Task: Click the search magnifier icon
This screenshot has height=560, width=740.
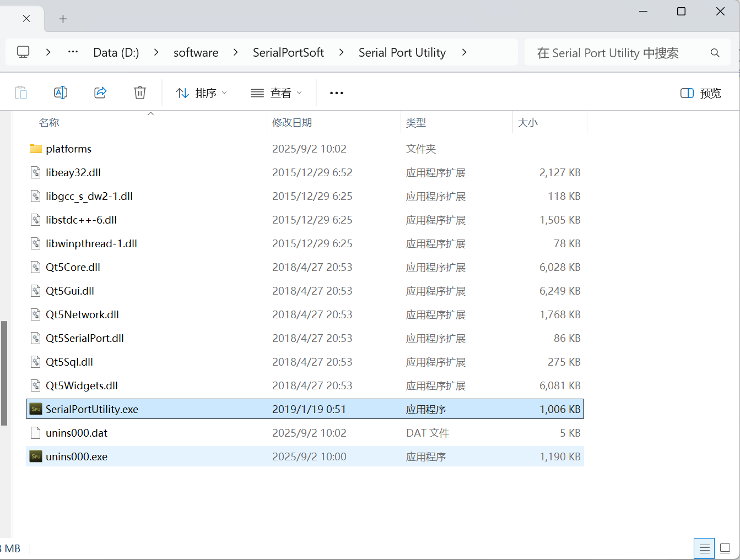Action: point(715,53)
